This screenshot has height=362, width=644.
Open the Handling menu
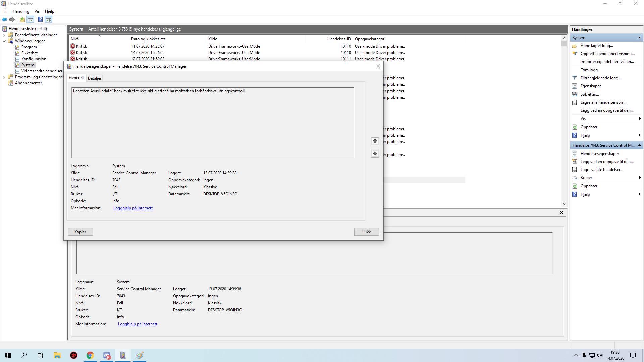pyautogui.click(x=21, y=11)
